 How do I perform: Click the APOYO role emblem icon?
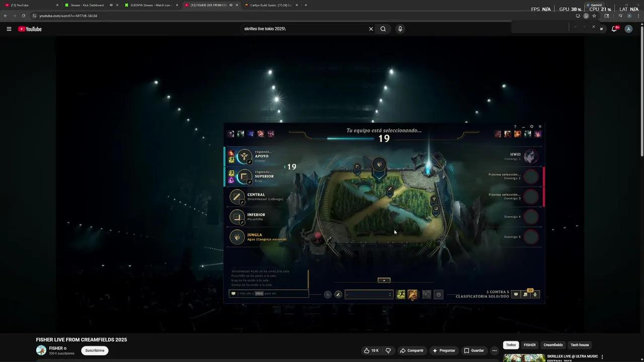pos(244,156)
